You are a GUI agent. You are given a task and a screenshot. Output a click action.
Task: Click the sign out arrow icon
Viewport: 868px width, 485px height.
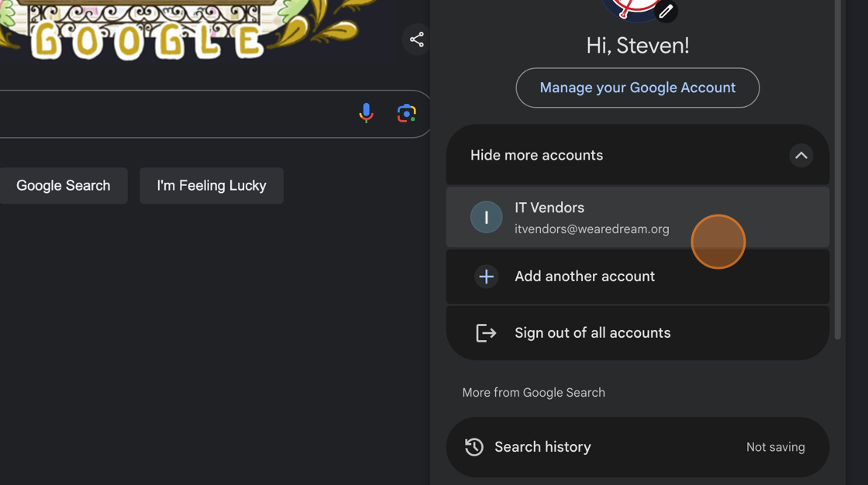point(486,332)
